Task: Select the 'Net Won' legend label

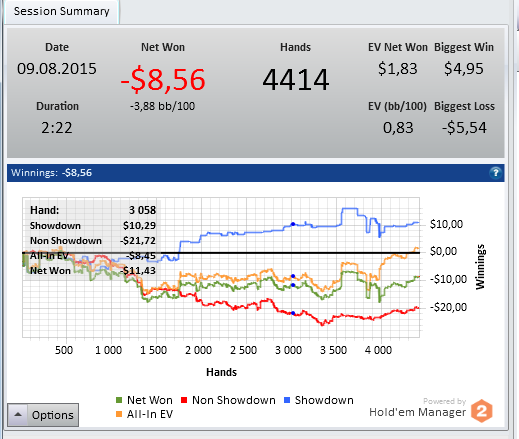Action: [150, 400]
